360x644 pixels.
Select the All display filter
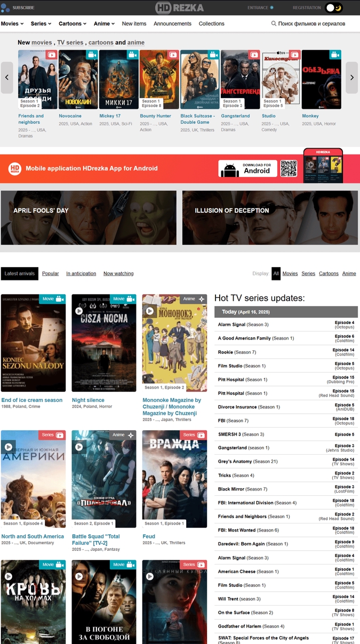[x=276, y=273]
